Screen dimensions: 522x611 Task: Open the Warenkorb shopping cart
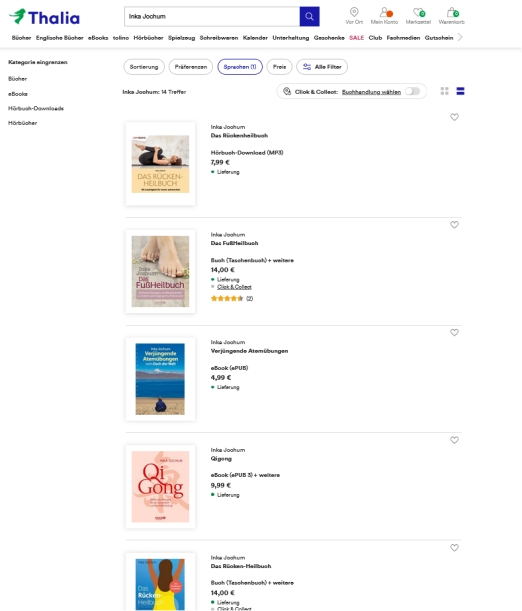pyautogui.click(x=451, y=16)
